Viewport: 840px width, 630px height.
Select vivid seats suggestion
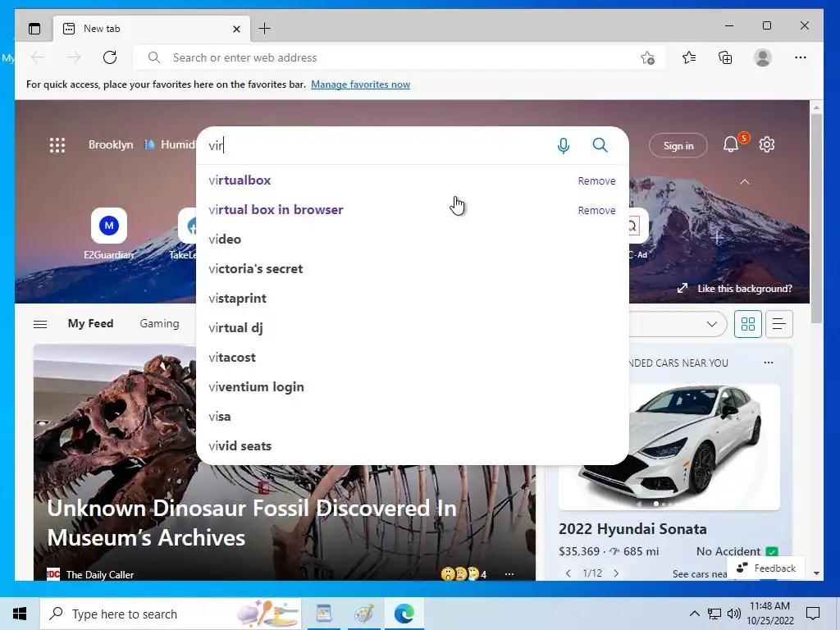coord(413,445)
